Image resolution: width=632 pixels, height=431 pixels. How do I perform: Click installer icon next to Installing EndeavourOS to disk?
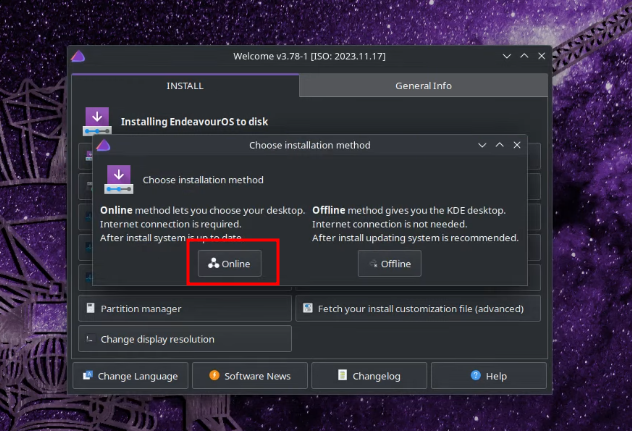click(97, 121)
